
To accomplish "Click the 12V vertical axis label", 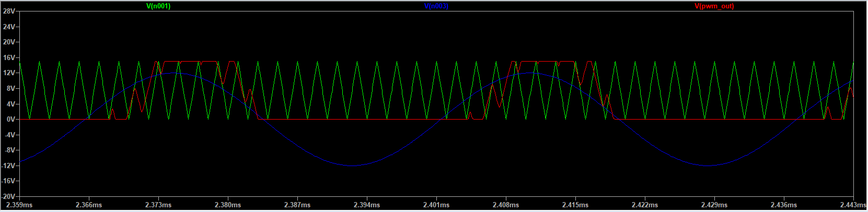I will (x=9, y=73).
